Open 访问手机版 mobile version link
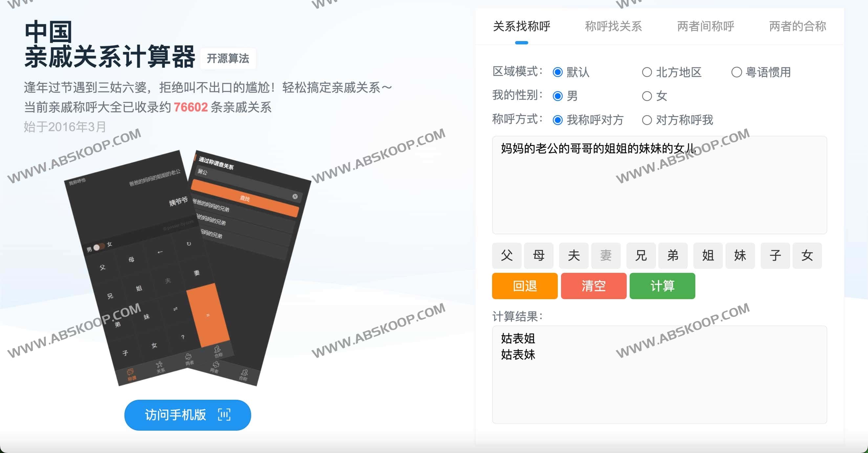This screenshot has height=453, width=868. click(187, 415)
